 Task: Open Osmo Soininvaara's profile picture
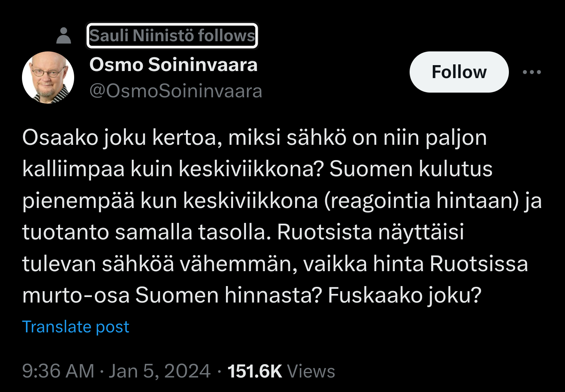(48, 78)
